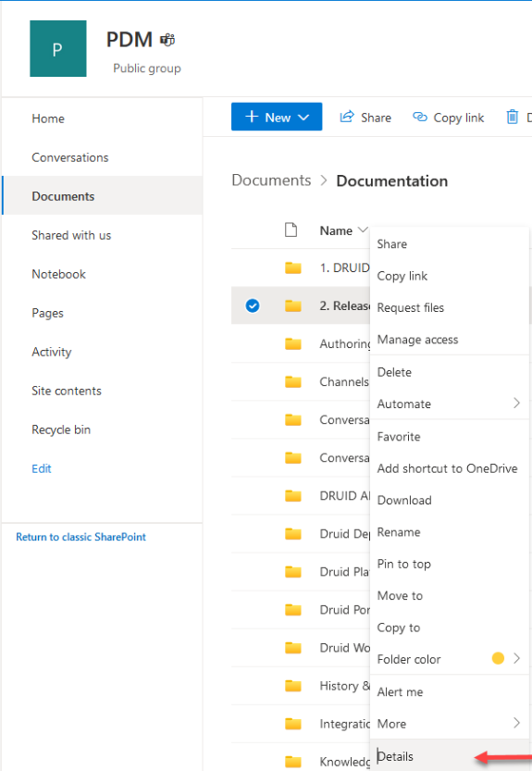Click the PDM site title
The image size is (532, 771).
pyautogui.click(x=130, y=39)
